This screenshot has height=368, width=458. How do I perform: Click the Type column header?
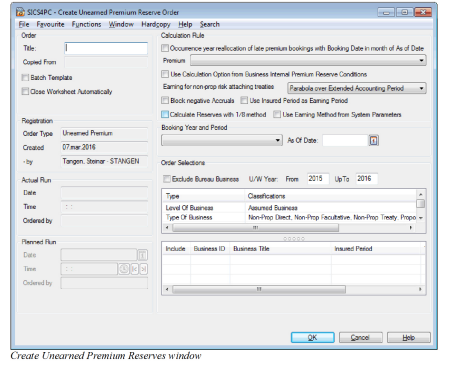coord(204,196)
